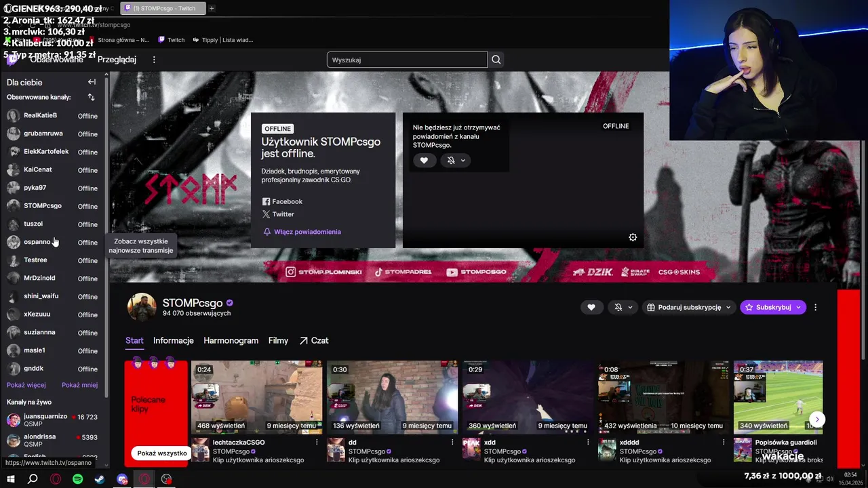Image resolution: width=868 pixels, height=488 pixels.
Task: Open STOMPcsgo Facebook link
Action: click(282, 201)
